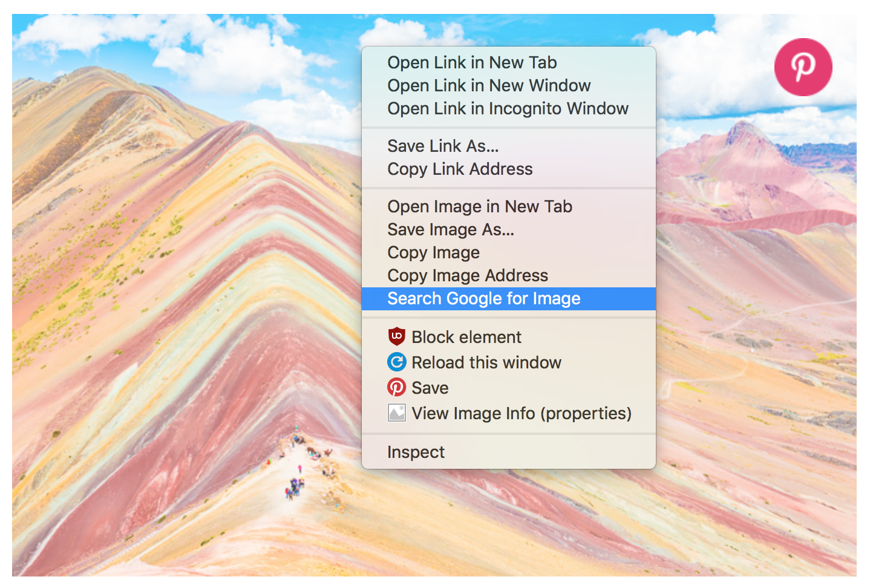Click the blue circular reload icon

point(397,362)
